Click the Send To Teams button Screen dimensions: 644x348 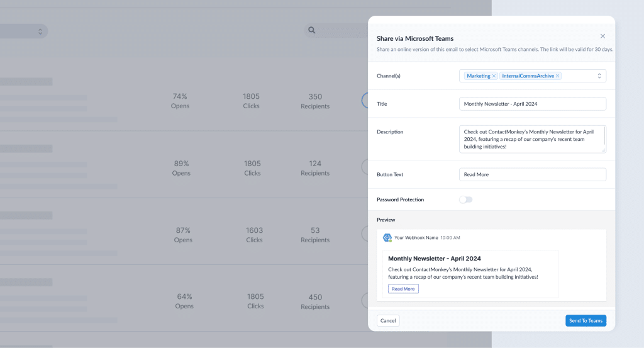point(586,320)
